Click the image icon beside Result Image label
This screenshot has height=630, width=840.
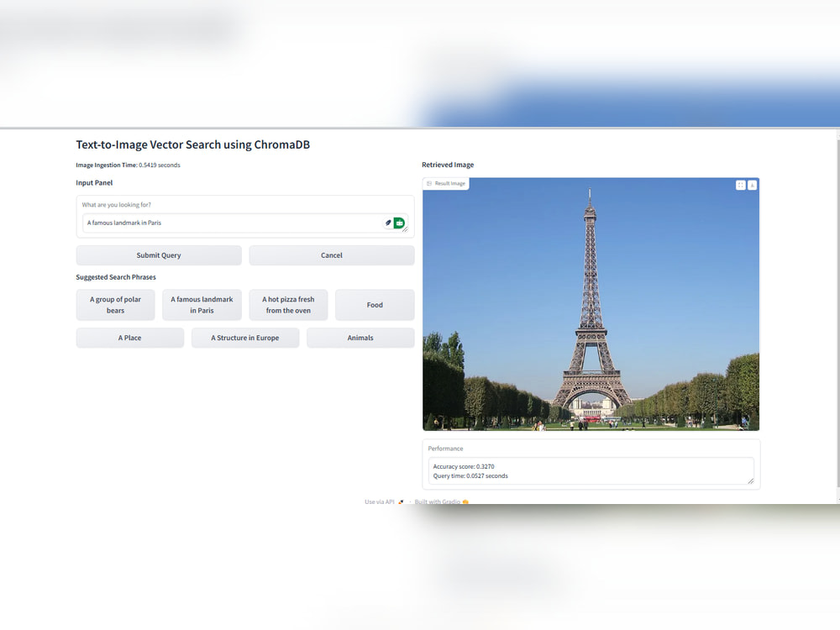pyautogui.click(x=429, y=183)
